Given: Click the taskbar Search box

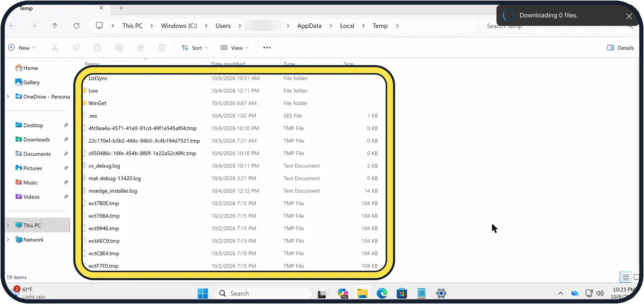Looking at the screenshot, I should coord(263,293).
